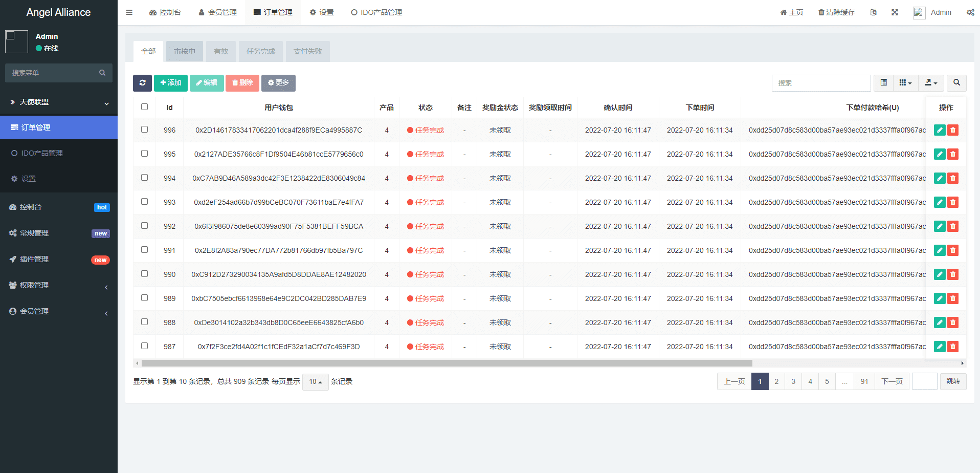Click the green edit icon for order 996
This screenshot has height=473, width=980.
939,130
